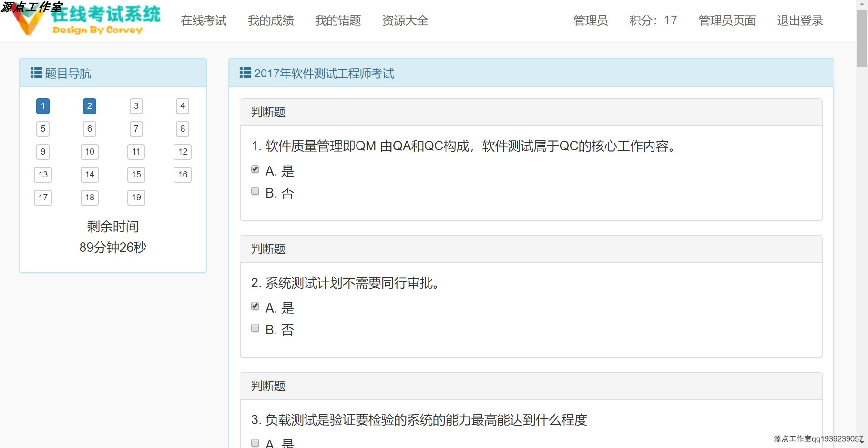Click the 管理员 account name

(x=591, y=21)
